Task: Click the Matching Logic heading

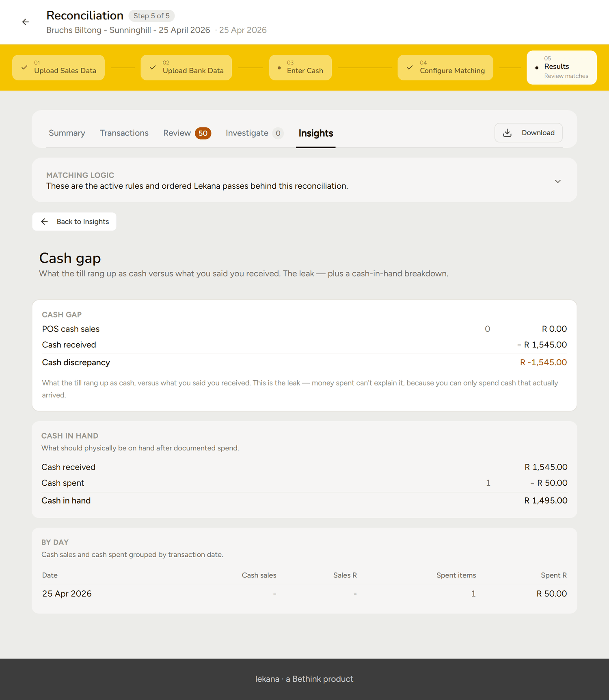Action: (x=80, y=175)
